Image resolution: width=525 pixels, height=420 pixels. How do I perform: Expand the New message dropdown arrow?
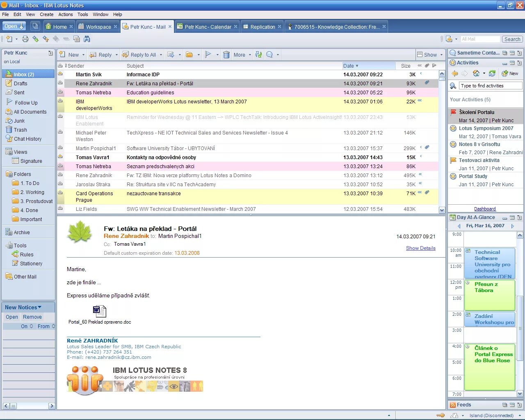(x=83, y=55)
